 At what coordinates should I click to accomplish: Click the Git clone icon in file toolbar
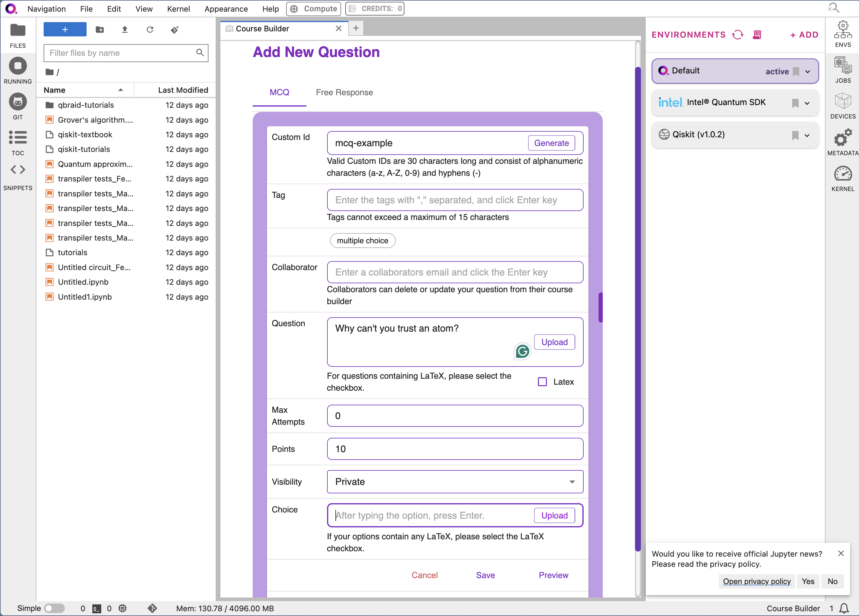[x=175, y=30]
